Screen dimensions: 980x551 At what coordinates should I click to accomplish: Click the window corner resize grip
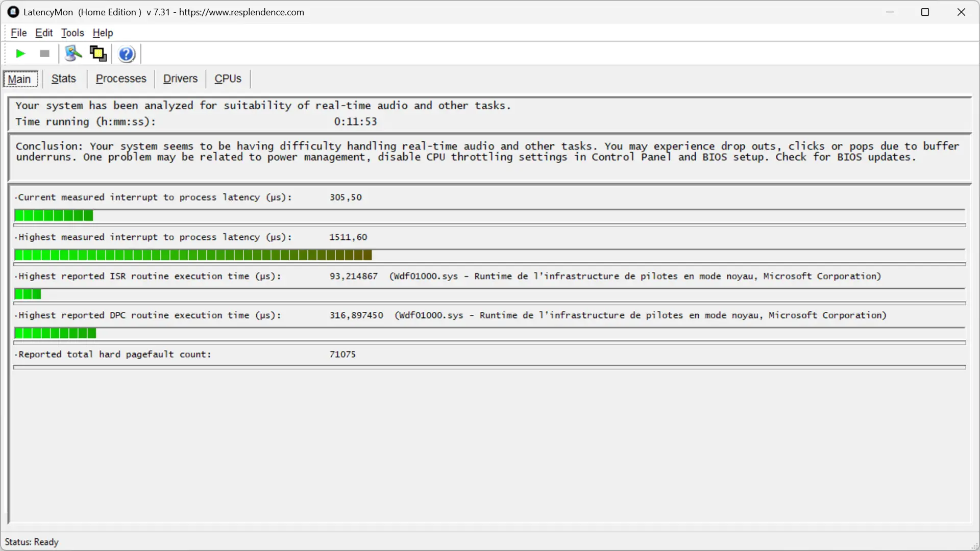tap(974, 546)
